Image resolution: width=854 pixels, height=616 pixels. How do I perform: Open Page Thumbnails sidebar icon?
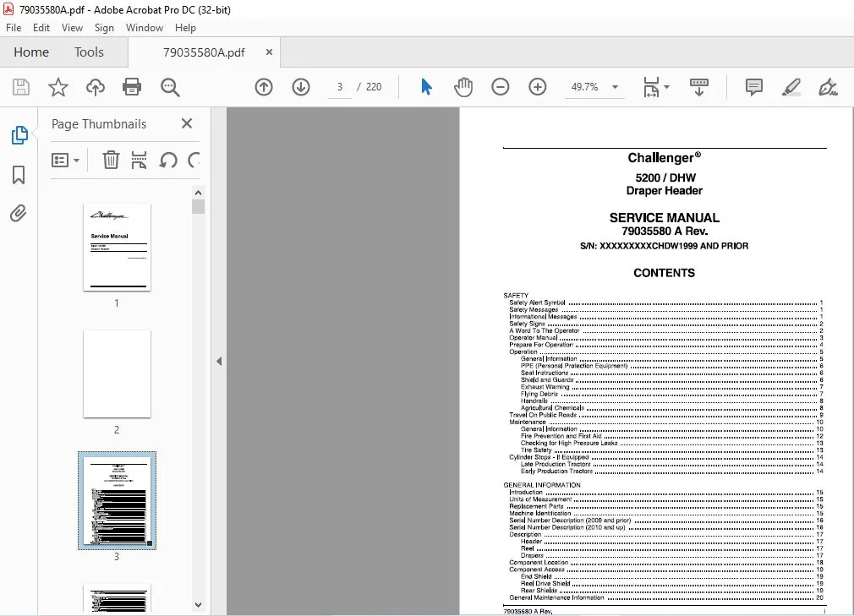[19, 135]
